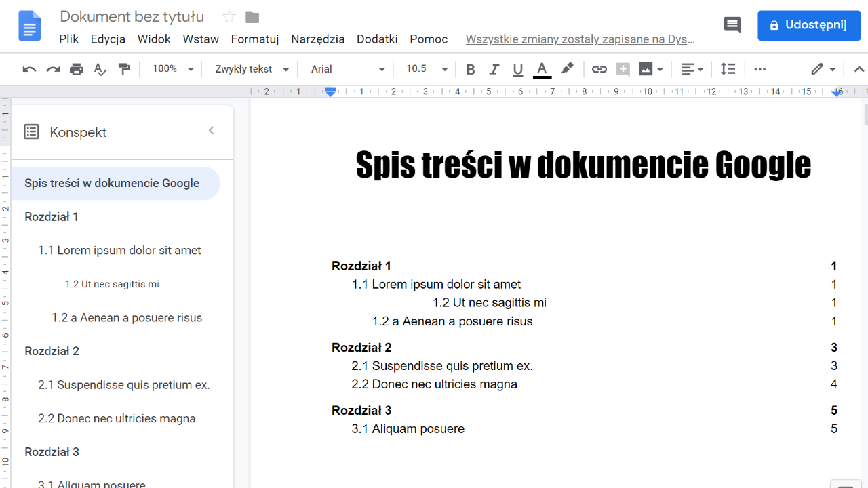Follow Rozdział 2 link in table of contents

click(x=361, y=348)
